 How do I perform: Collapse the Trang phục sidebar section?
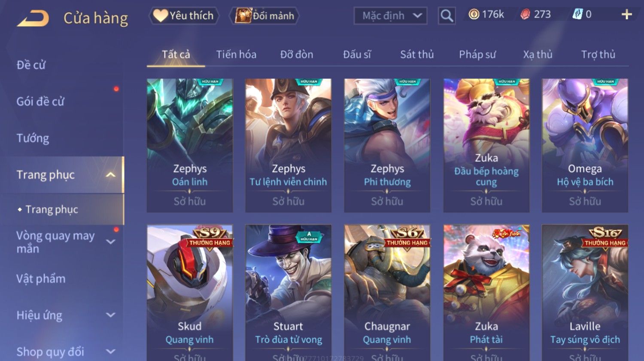tap(110, 175)
